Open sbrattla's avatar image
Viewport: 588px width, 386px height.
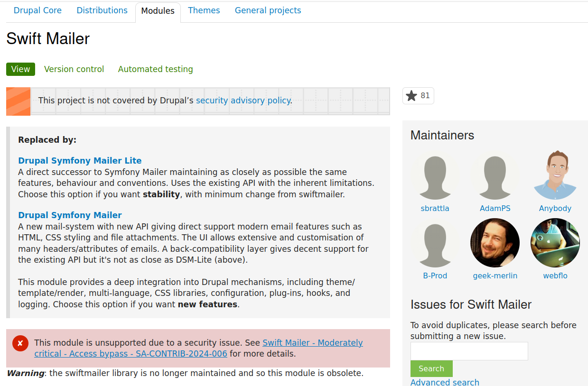435,175
